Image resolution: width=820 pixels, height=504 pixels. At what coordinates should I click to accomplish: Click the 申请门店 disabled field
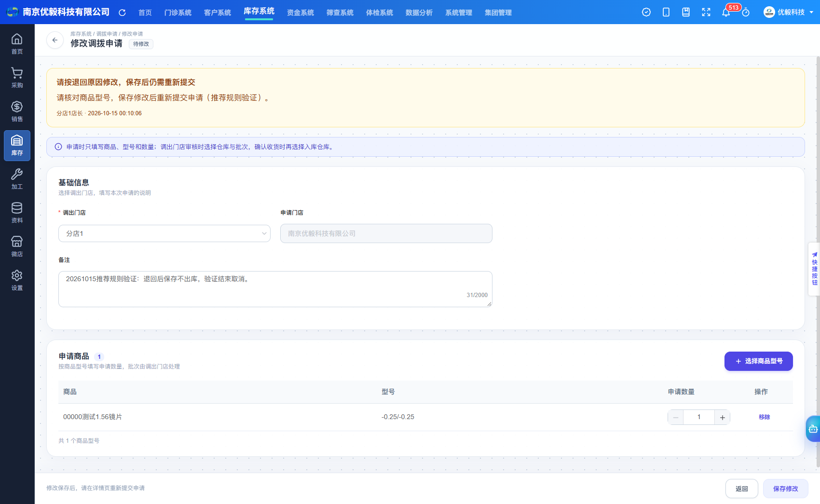tap(386, 233)
